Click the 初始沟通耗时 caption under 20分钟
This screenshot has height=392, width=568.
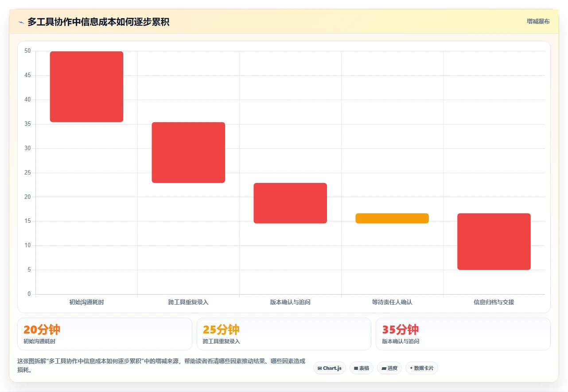pos(39,342)
